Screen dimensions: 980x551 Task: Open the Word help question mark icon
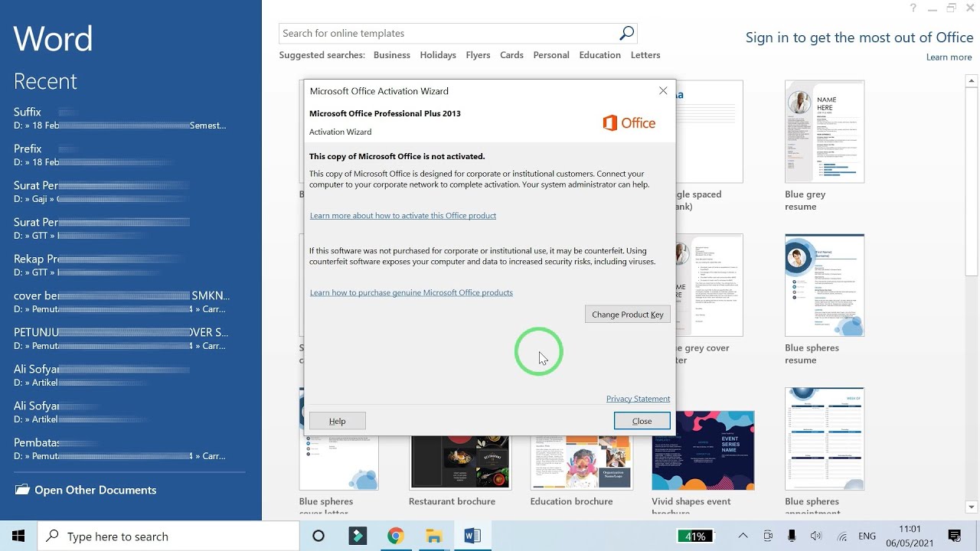click(x=913, y=8)
